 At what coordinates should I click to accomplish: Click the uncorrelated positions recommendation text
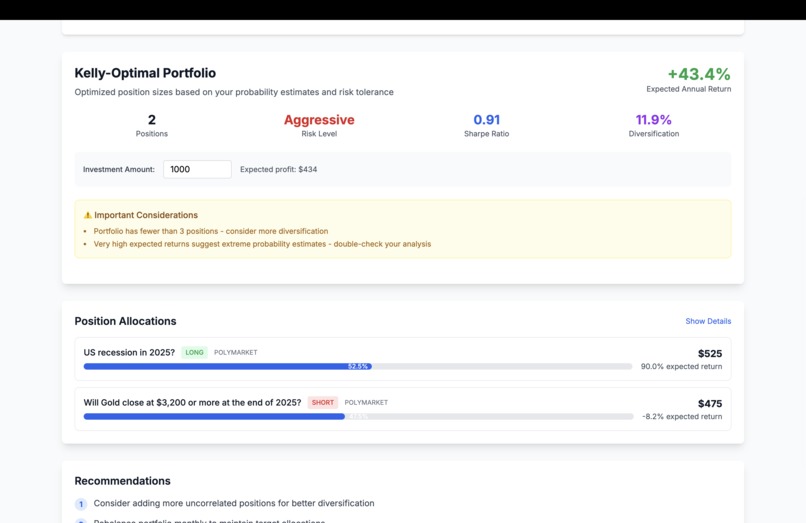[234, 503]
